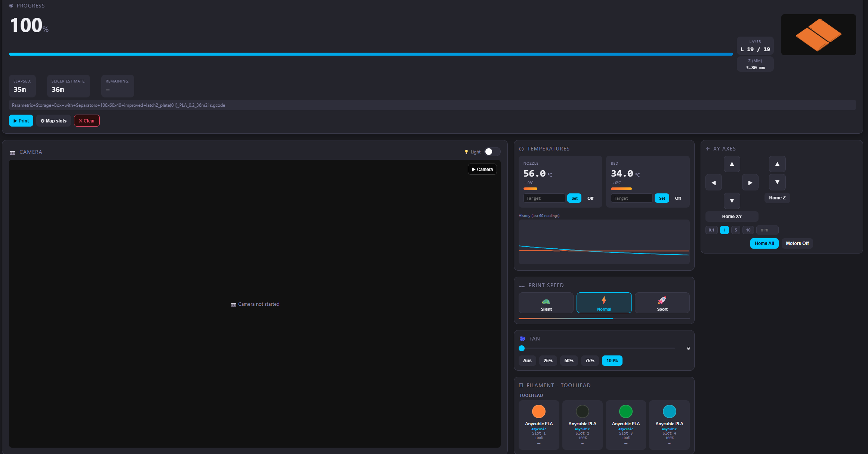The height and width of the screenshot is (454, 868).
Task: Start the print with the Print button
Action: [21, 121]
